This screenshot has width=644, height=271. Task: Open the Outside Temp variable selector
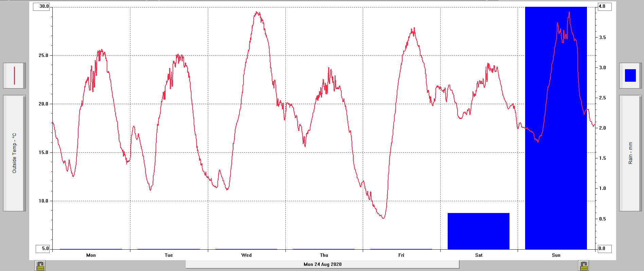pos(14,153)
